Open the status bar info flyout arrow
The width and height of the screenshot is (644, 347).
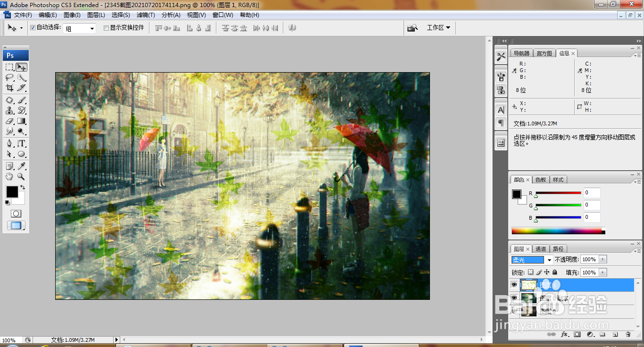[117, 339]
